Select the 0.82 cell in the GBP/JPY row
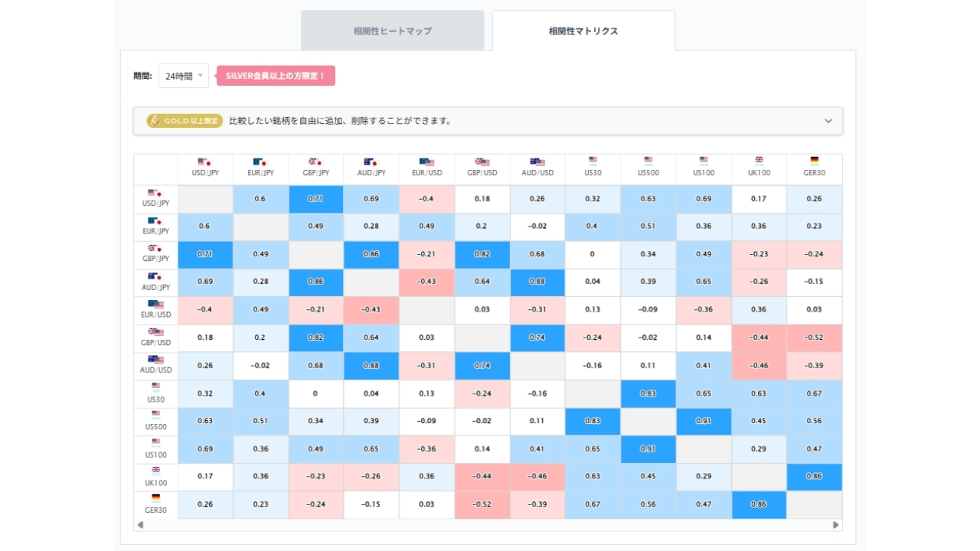The height and width of the screenshot is (551, 980). (482, 254)
